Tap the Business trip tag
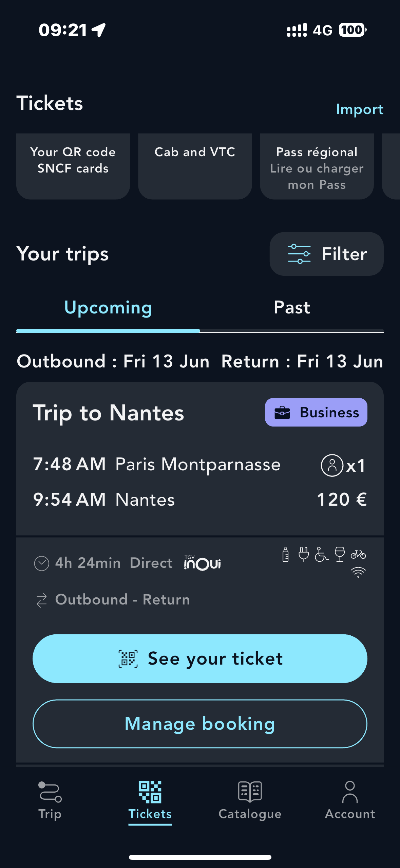Screen dimensions: 400x868 [x=316, y=412]
